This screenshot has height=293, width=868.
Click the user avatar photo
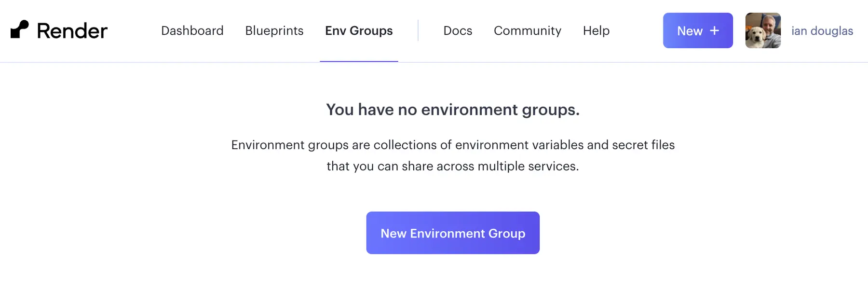pos(763,30)
